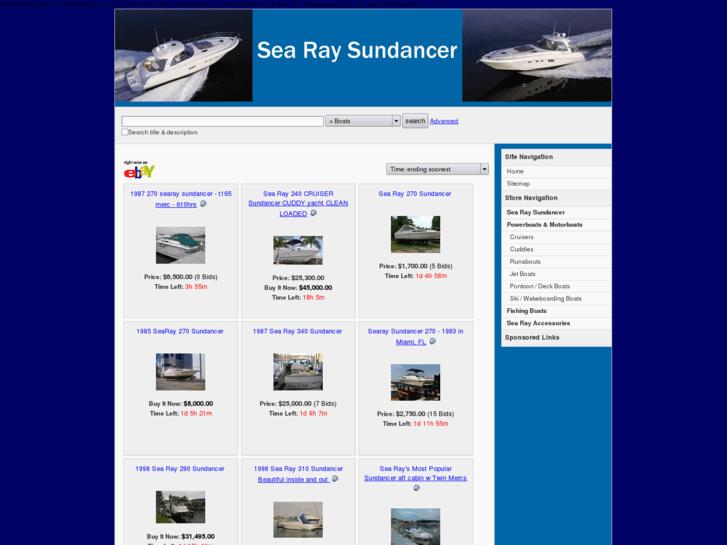Click icon after 'Beautiful inside and out' title
This screenshot has height=545, width=727.
[x=335, y=479]
